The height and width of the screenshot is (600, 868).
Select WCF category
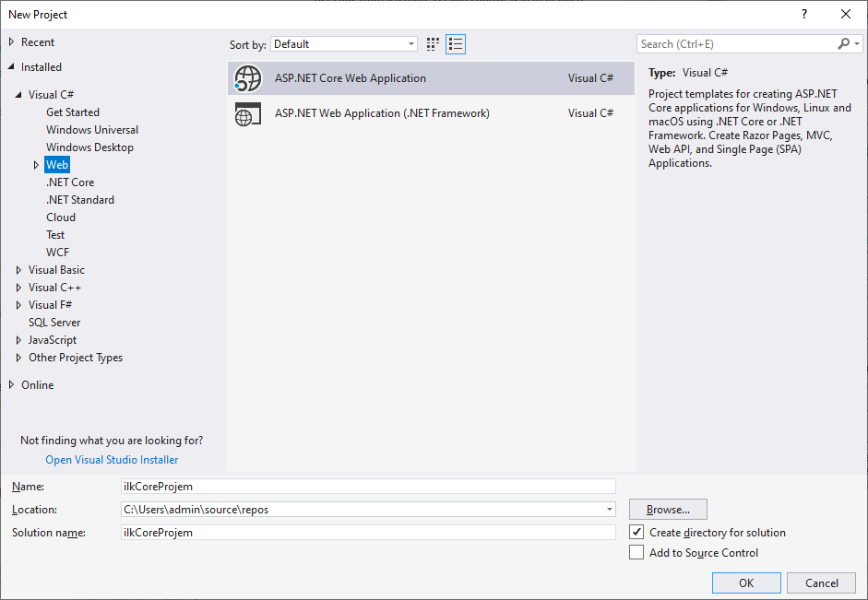[x=57, y=253]
